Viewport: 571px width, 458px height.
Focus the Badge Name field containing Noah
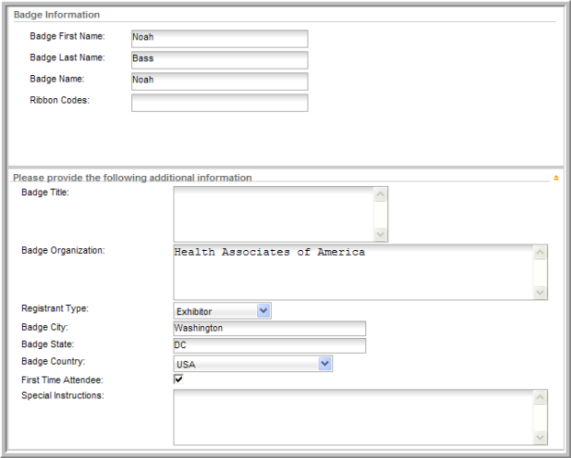pyautogui.click(x=220, y=81)
